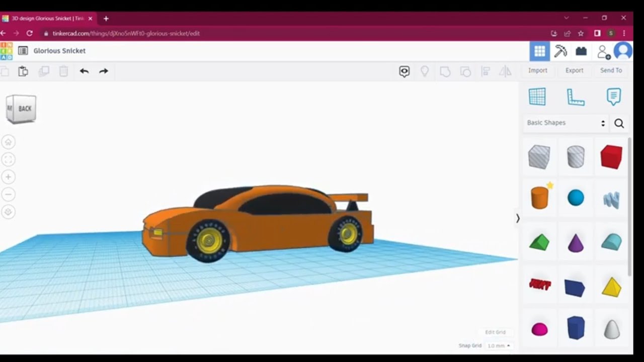
Task: Delete with the trash can icon
Action: pos(63,71)
